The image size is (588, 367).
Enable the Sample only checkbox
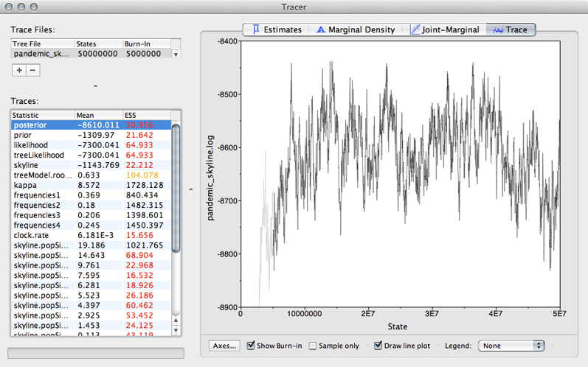click(x=313, y=346)
